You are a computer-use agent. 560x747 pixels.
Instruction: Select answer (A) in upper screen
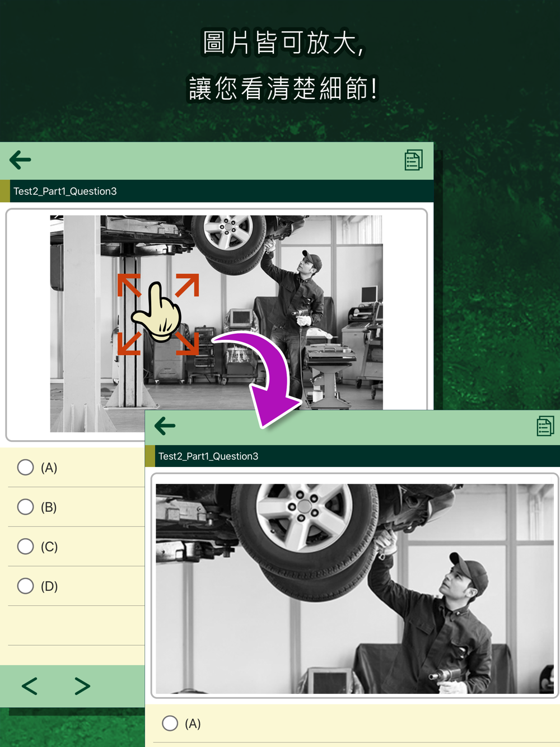tap(25, 468)
